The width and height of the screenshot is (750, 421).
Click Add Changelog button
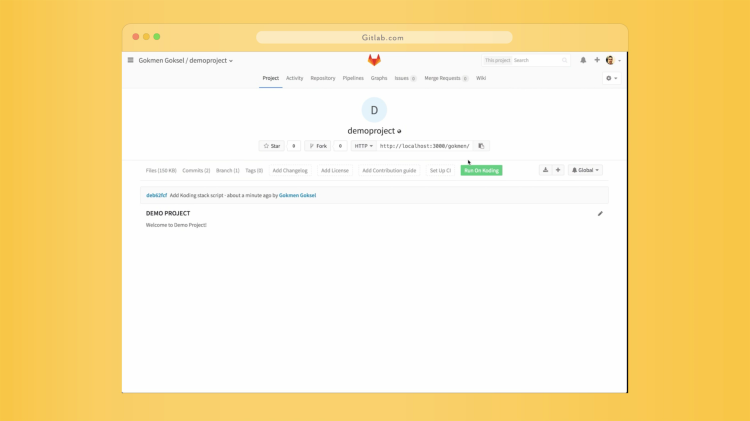tap(290, 170)
